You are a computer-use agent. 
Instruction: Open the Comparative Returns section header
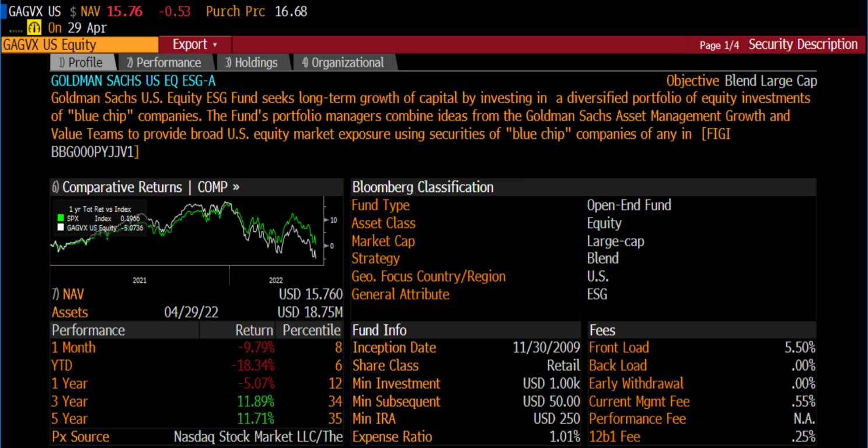(x=121, y=187)
